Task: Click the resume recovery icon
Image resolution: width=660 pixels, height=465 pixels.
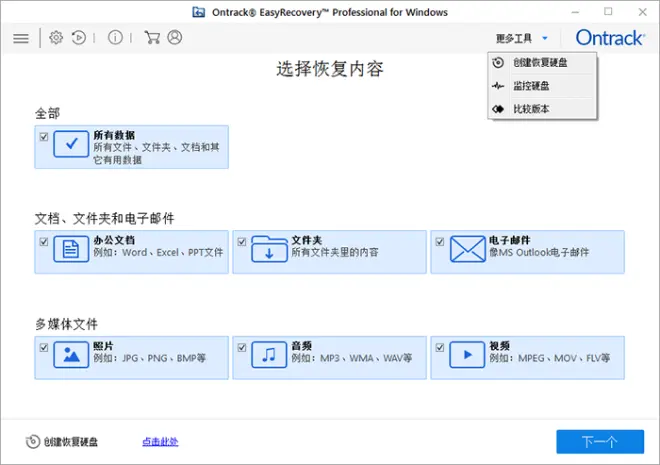Action: tap(79, 37)
